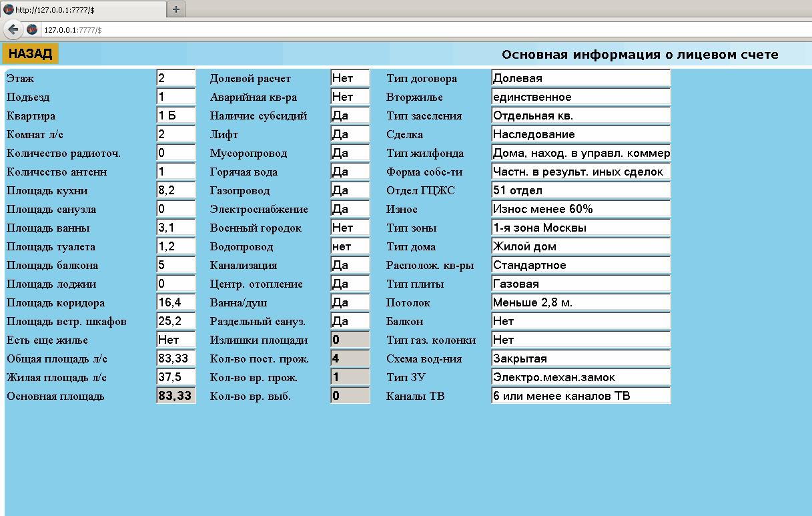
Task: Click the Жилая площадь л/с field
Action: [x=176, y=377]
